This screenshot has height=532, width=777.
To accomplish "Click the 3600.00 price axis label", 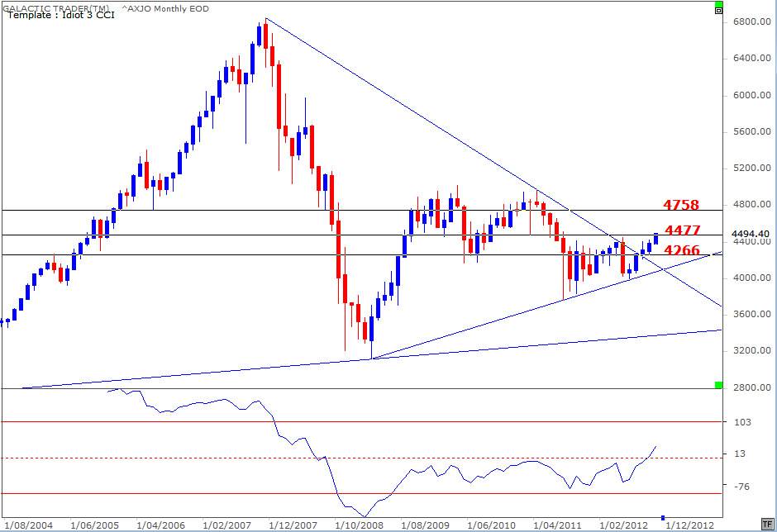I will point(751,315).
